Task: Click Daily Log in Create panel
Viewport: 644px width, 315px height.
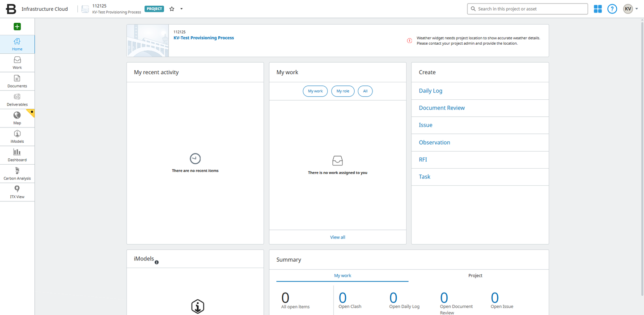Action: pyautogui.click(x=430, y=91)
